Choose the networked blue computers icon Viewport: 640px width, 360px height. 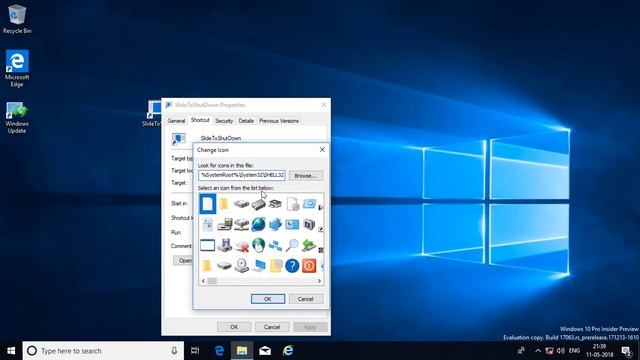pyautogui.click(x=275, y=245)
